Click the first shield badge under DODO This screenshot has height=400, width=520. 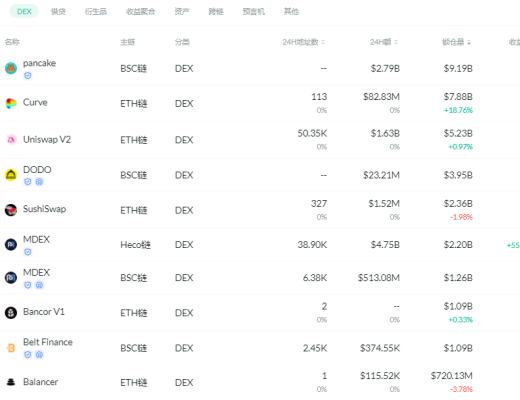pyautogui.click(x=28, y=182)
